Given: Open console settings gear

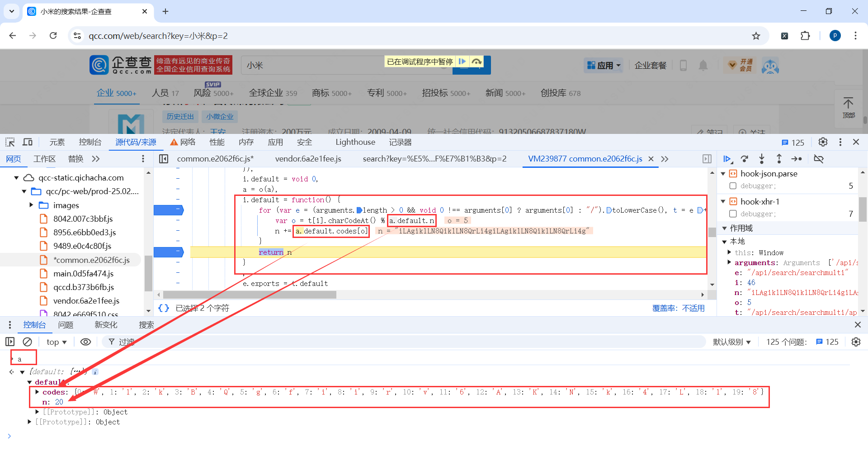Looking at the screenshot, I should tap(856, 342).
